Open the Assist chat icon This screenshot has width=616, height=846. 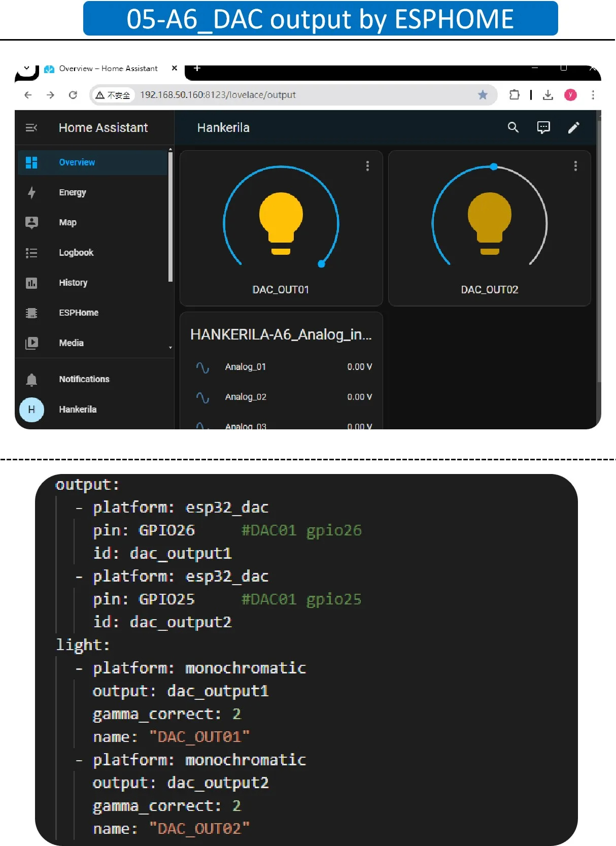pyautogui.click(x=543, y=127)
